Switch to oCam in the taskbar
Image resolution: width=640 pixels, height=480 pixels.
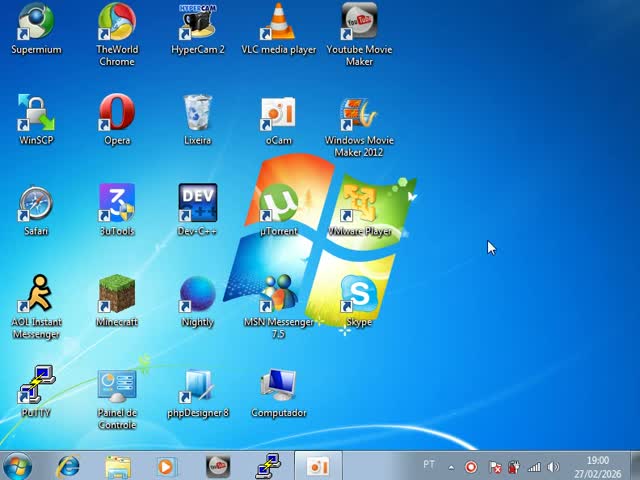(x=318, y=466)
